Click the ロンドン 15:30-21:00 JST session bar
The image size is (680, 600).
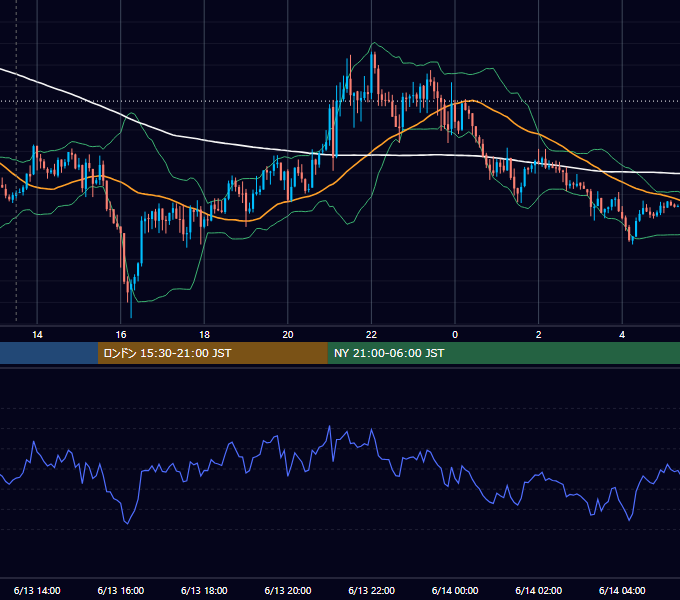click(x=212, y=353)
